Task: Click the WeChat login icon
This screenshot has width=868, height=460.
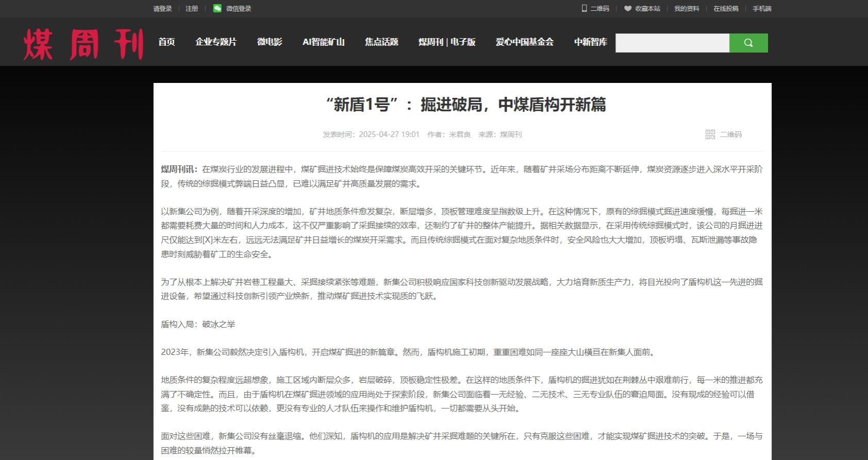Action: (218, 8)
